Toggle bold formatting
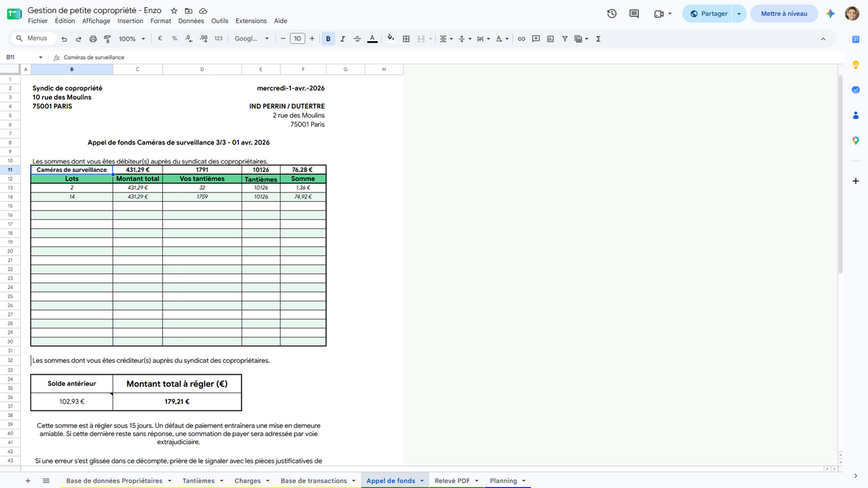Screen dimensions: 868x488 click(x=329, y=39)
